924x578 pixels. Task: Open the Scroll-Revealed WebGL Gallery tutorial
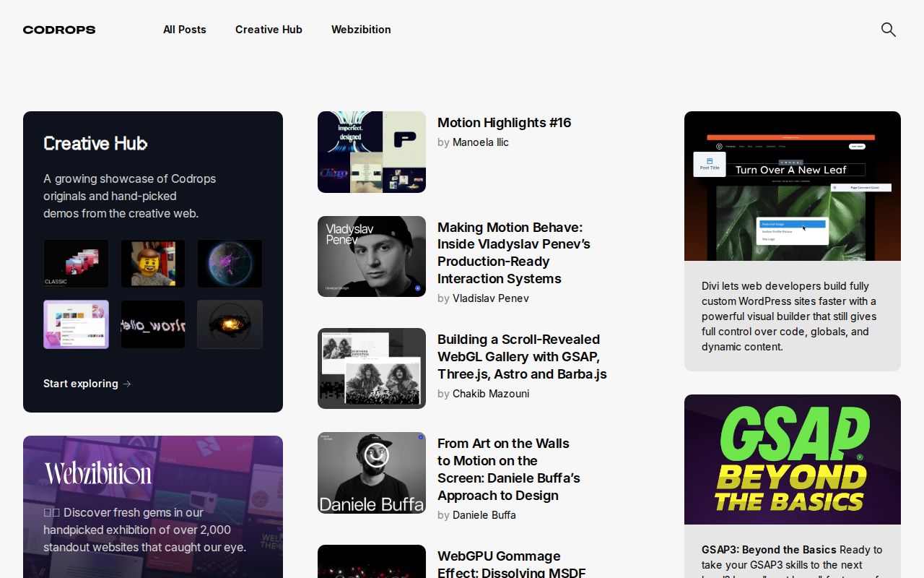tap(522, 356)
